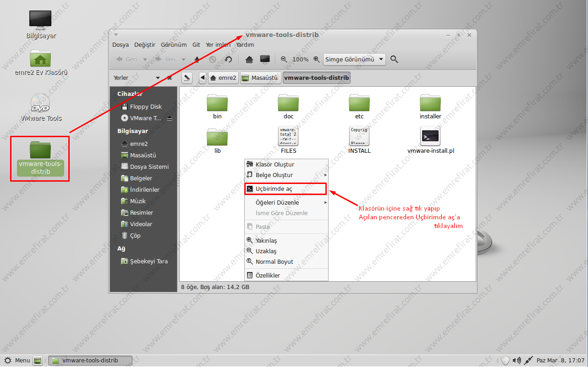Click the Reload toolbar icon
588x367 pixels.
click(x=228, y=60)
